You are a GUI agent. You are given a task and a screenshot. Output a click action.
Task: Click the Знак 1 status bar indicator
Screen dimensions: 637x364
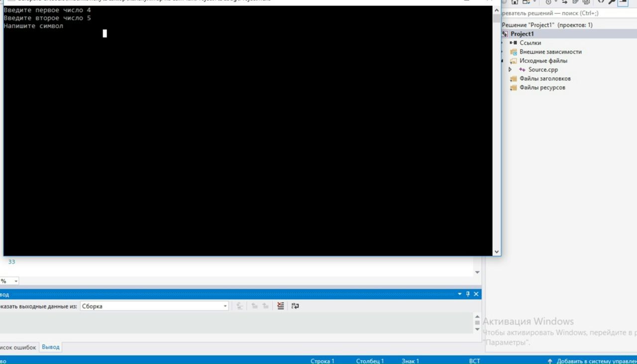coord(410,361)
